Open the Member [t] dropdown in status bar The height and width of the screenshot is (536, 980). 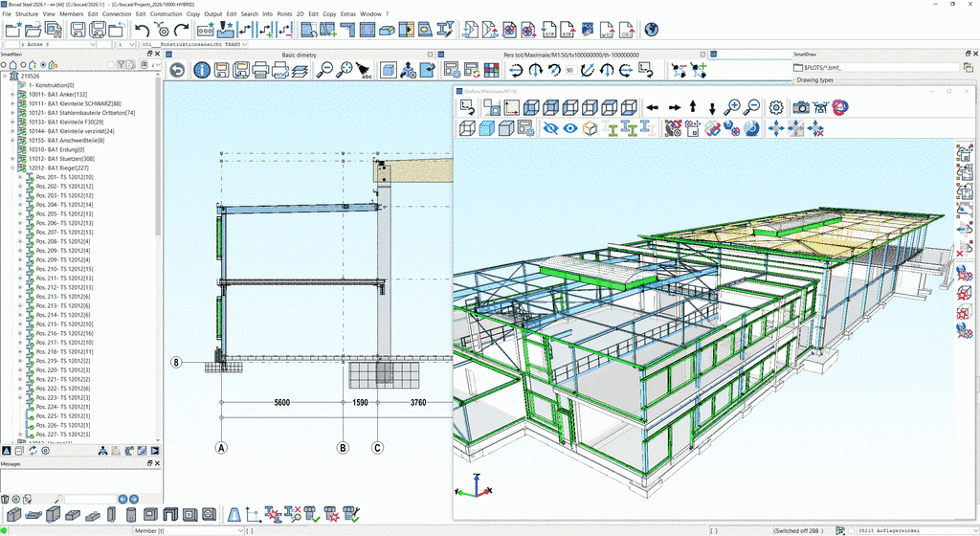(239, 529)
